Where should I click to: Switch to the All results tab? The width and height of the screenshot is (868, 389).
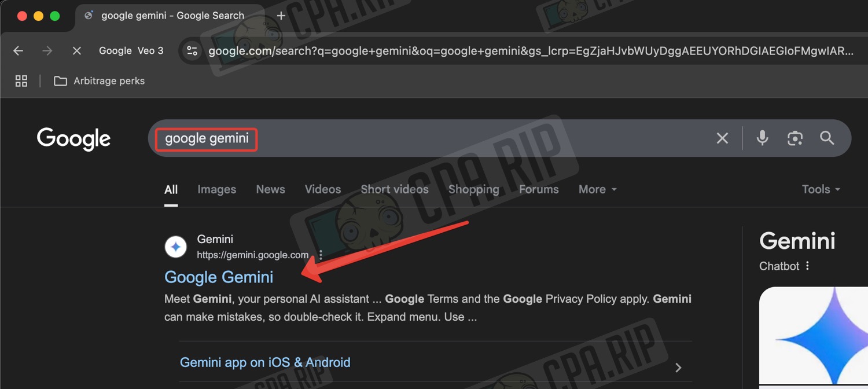(x=171, y=189)
